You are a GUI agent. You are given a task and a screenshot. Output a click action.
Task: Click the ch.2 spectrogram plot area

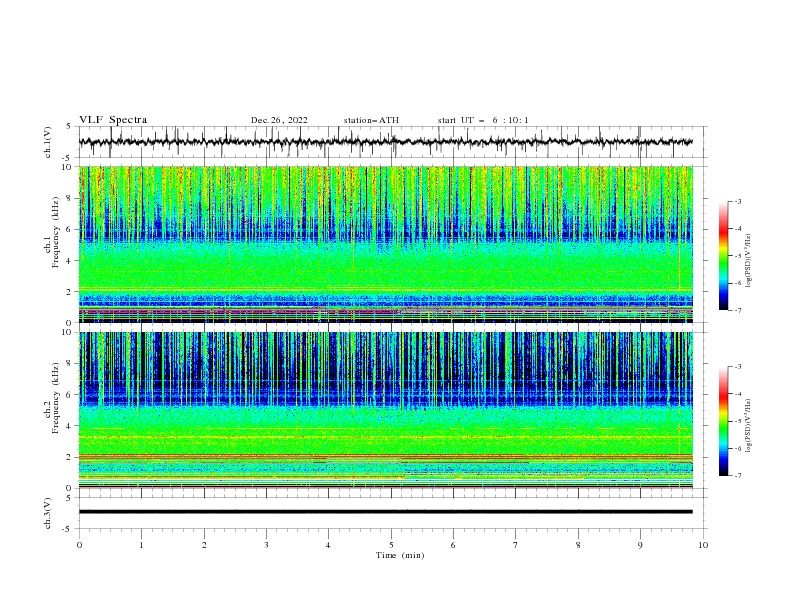(386, 410)
